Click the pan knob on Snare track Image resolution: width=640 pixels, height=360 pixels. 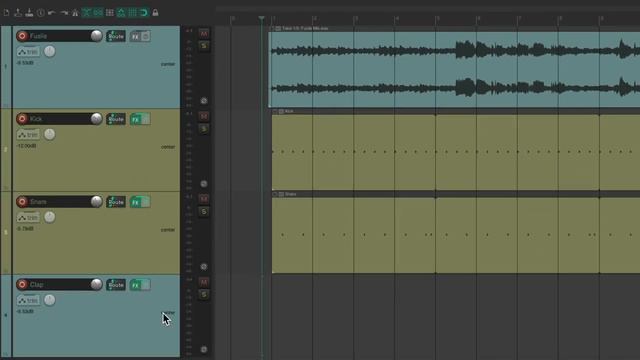[x=49, y=217]
